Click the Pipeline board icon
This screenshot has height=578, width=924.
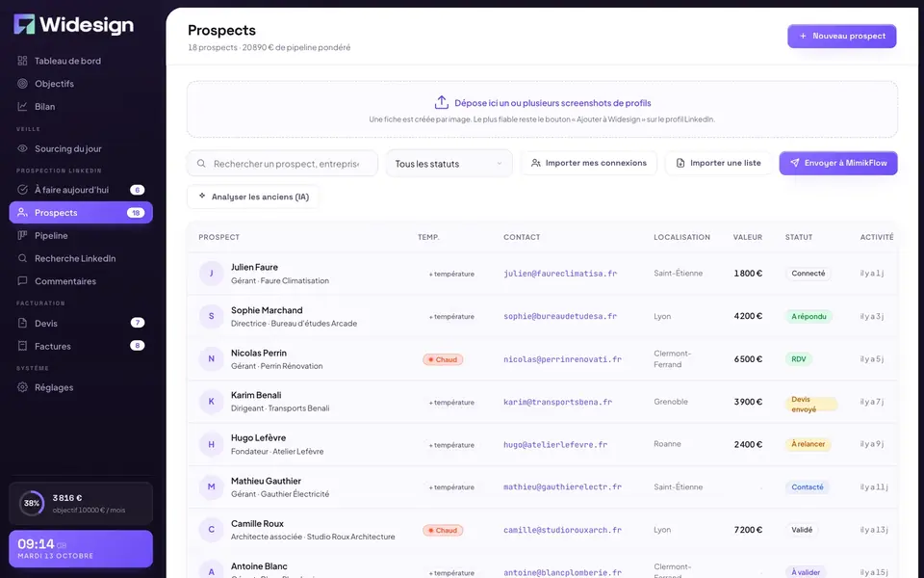click(22, 235)
